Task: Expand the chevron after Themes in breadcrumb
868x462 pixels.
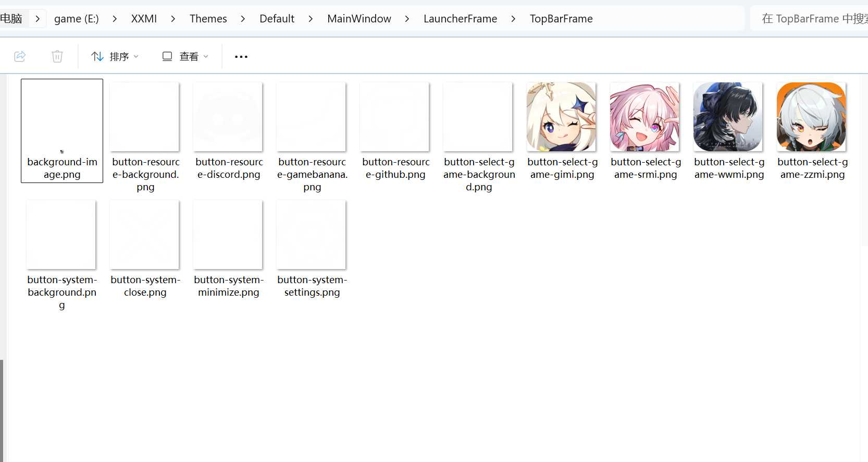Action: [243, 19]
